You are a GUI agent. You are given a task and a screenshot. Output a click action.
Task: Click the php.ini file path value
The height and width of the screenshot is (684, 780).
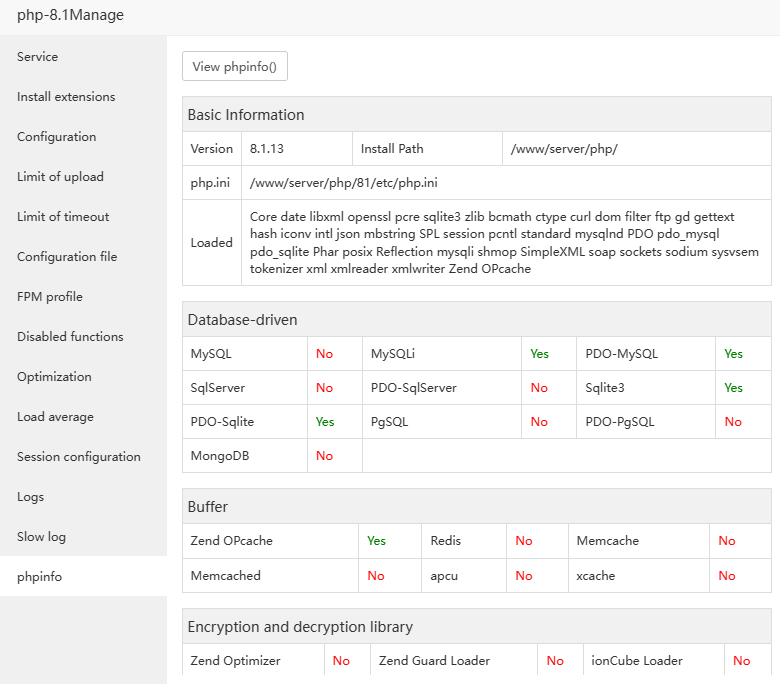[x=344, y=183]
